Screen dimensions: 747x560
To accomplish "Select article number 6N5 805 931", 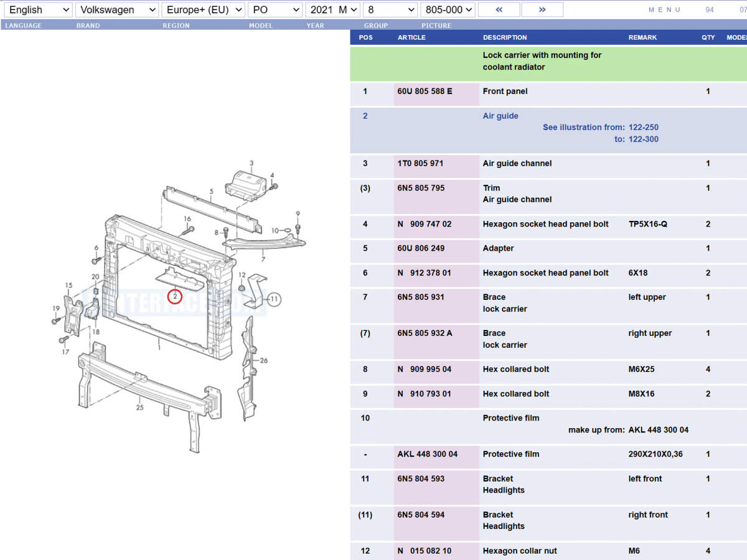I will click(421, 297).
